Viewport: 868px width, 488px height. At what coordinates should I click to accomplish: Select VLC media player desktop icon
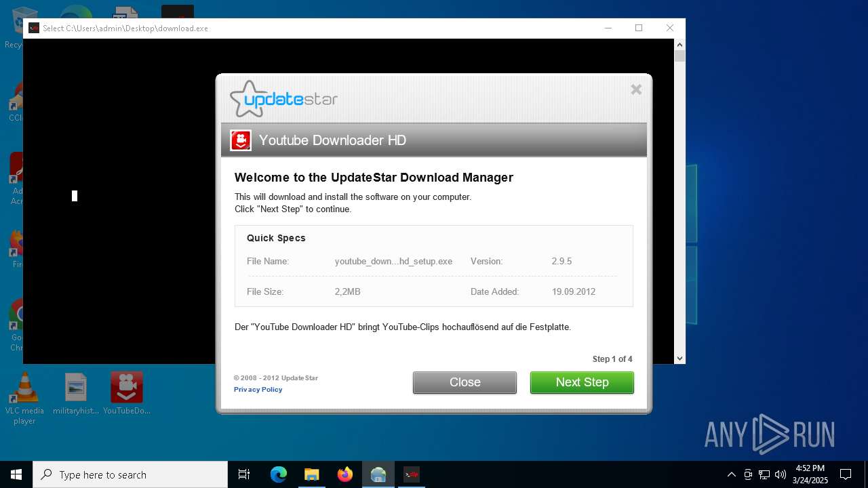24,399
